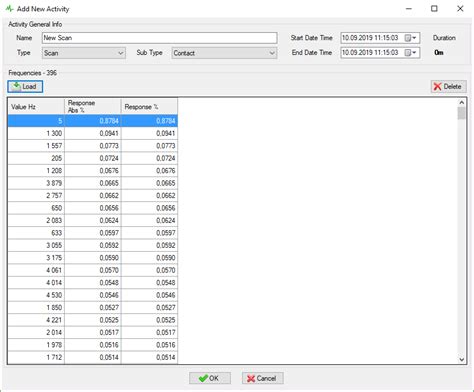Cancel the Add New Activity dialog

click(263, 378)
